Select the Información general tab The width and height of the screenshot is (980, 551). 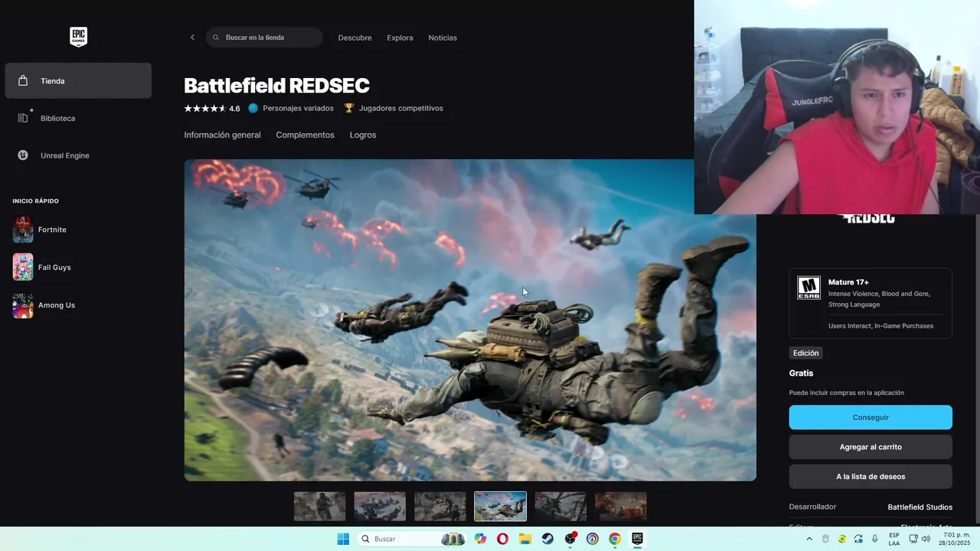pos(222,135)
